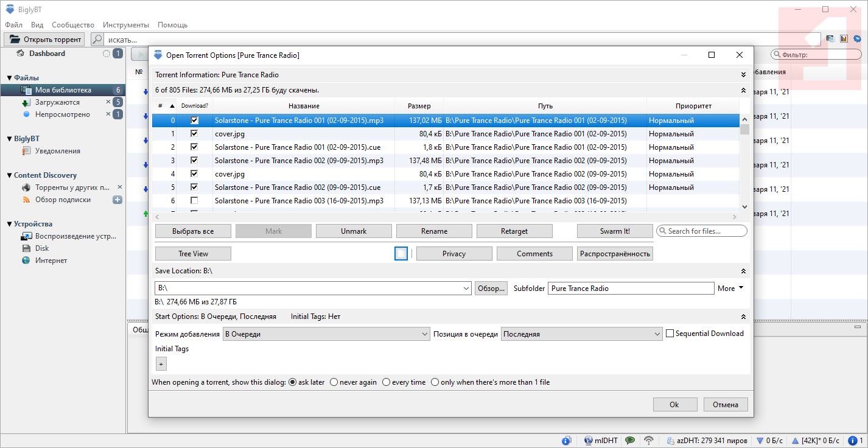Open the Помощь menu

(173, 25)
